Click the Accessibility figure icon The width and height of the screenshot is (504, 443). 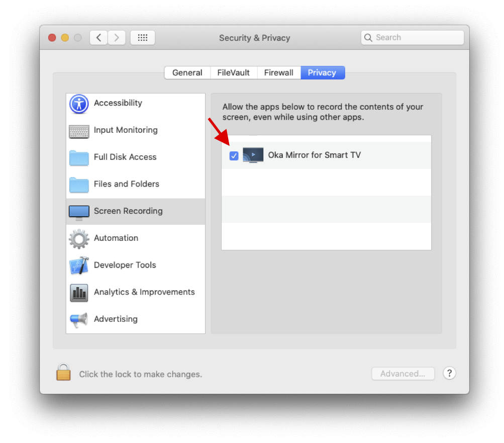pyautogui.click(x=79, y=104)
